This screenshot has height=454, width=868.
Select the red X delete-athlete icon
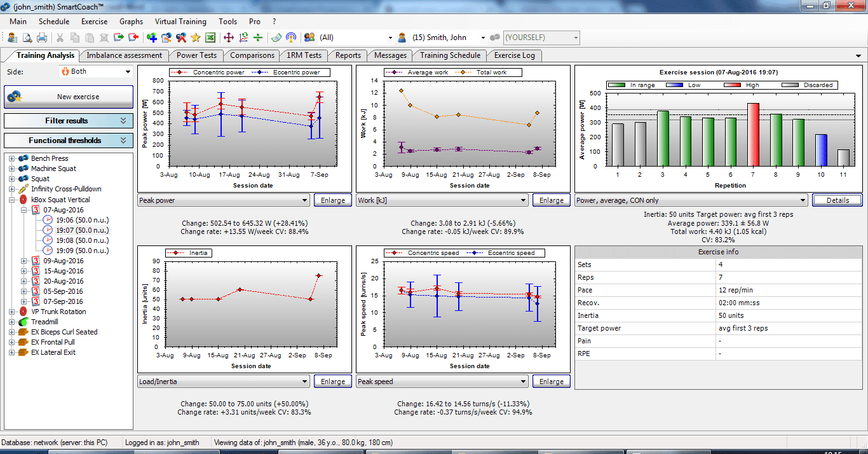180,38
